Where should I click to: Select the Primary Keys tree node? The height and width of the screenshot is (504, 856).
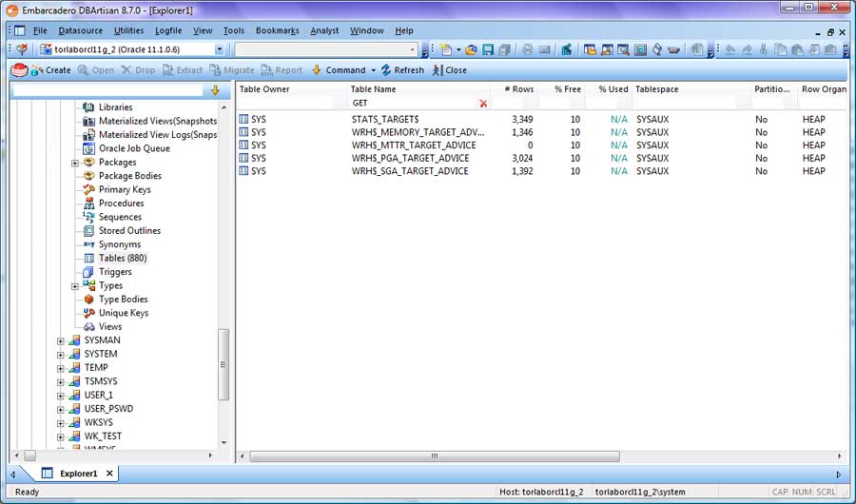(125, 189)
